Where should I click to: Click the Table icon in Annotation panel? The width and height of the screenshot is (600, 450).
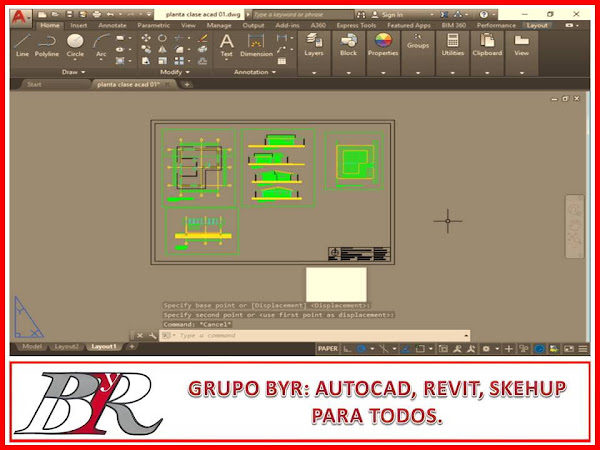coord(282,61)
